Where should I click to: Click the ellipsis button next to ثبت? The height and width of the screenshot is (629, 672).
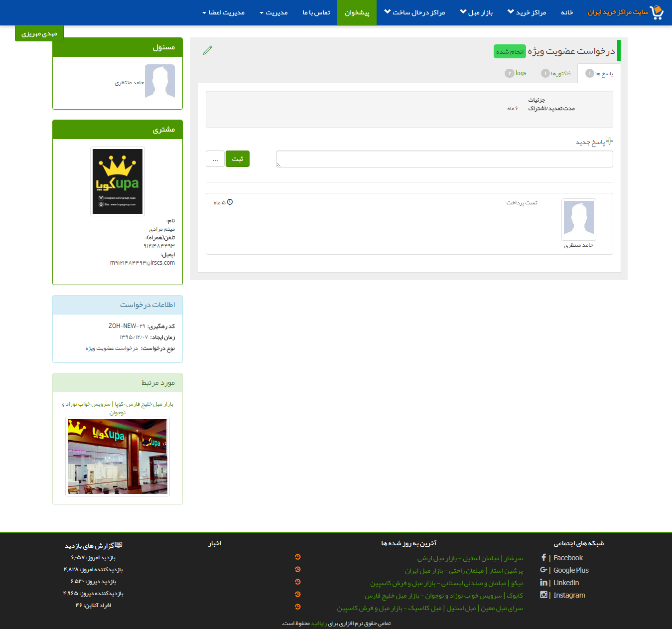click(215, 159)
